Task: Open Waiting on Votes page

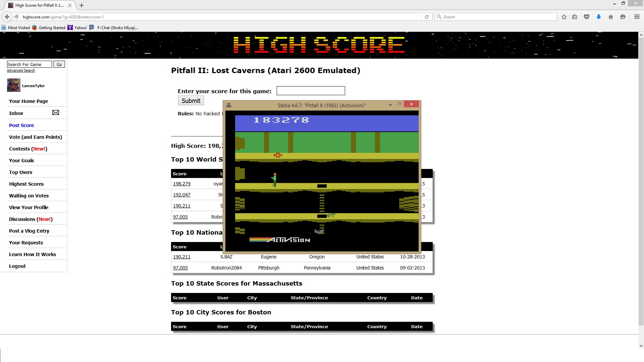Action: pos(29,196)
